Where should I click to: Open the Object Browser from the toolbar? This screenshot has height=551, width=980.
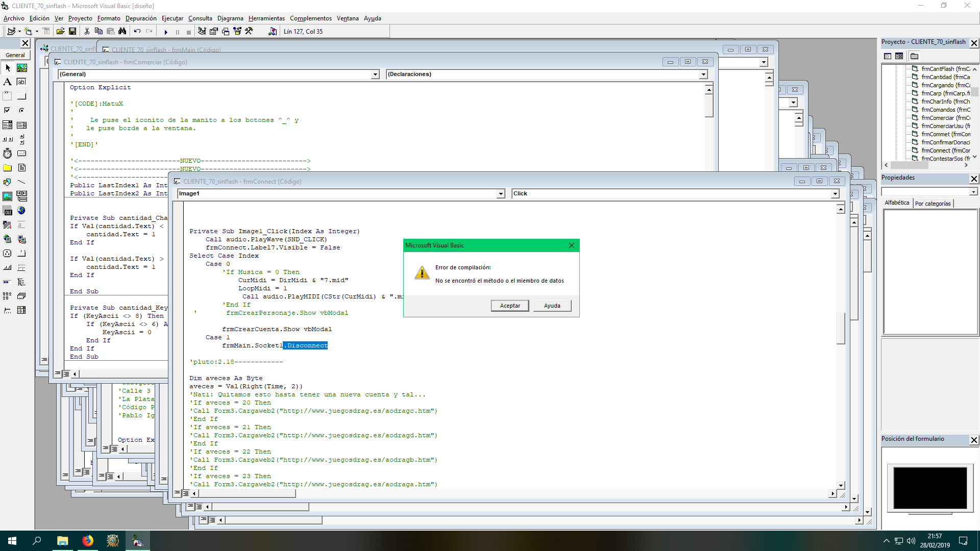237,32
